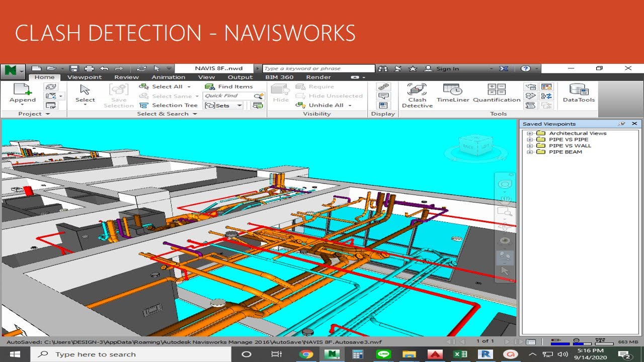Screen dimensions: 644x362
Task: Expand the Architectural Views folder
Action: [530, 133]
